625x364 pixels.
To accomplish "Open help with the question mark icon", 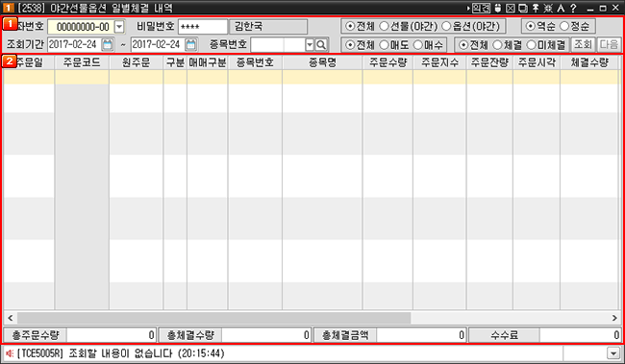I will click(x=574, y=8).
